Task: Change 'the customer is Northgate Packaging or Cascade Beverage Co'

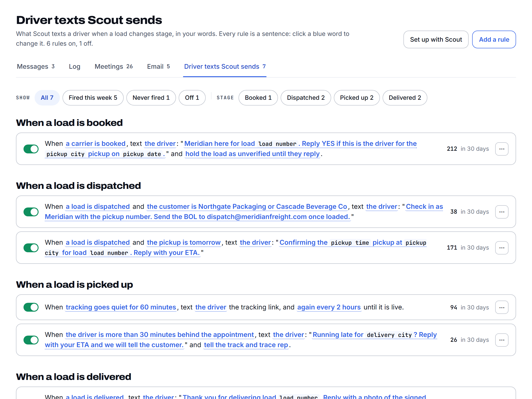Action: 247,207
